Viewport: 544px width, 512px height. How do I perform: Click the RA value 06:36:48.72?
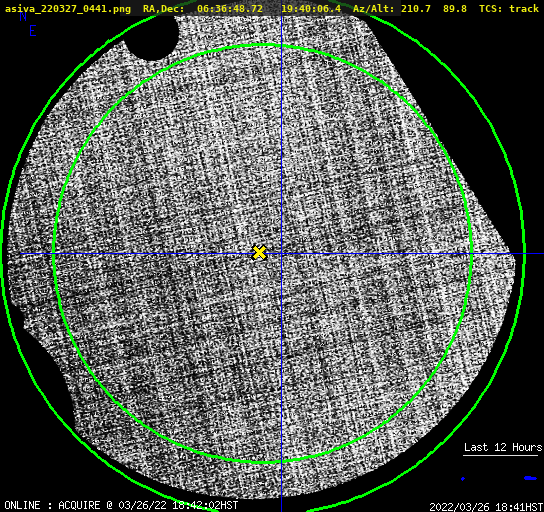click(230, 9)
